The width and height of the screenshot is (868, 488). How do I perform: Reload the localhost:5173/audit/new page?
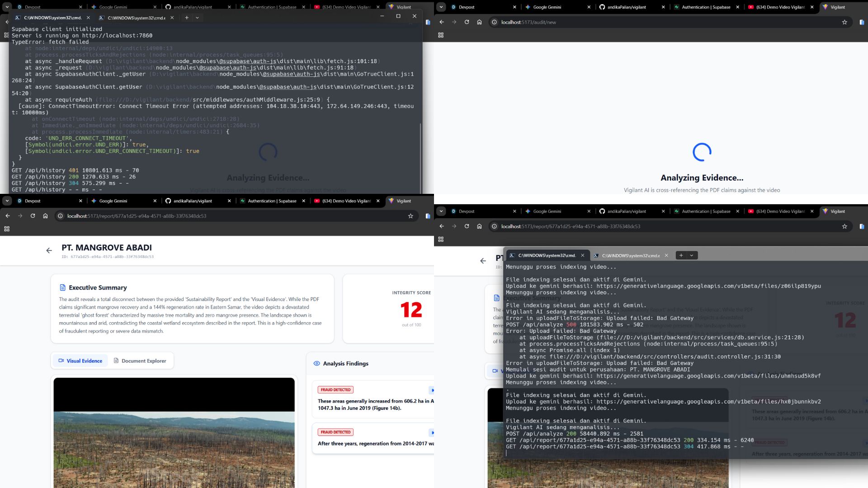[x=467, y=22]
